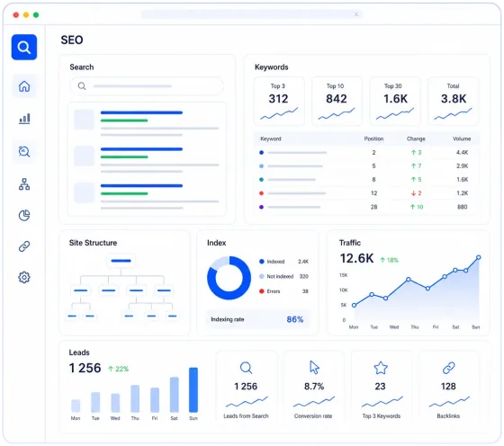
Task: Click the Indexed legend entry
Action: [283, 262]
